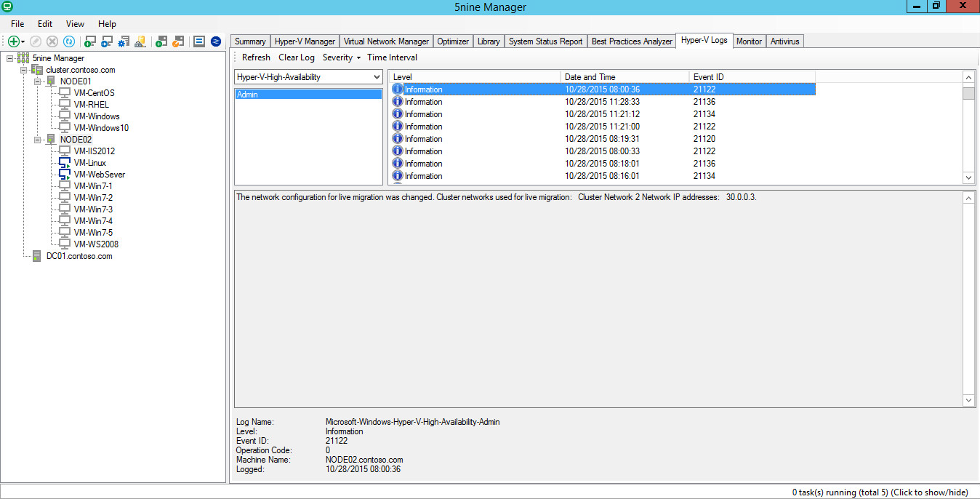Sort events by the Date and Time column header
The width and height of the screenshot is (980, 499).
pyautogui.click(x=624, y=76)
